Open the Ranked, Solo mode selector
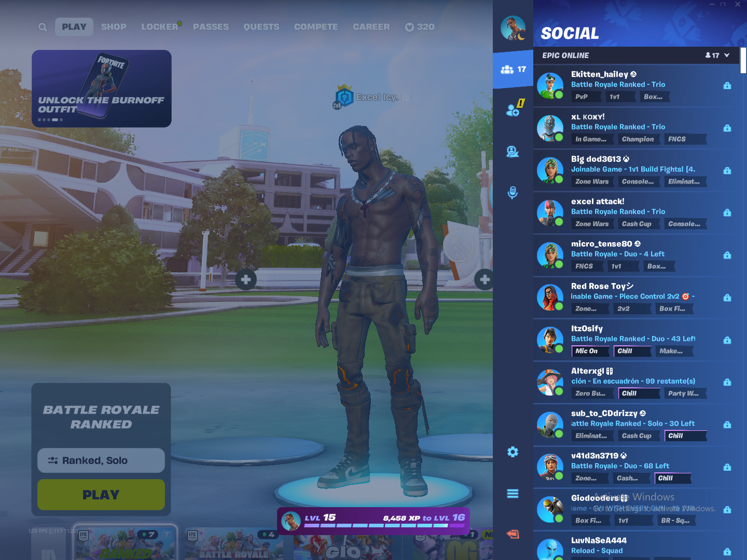747x560 pixels. coord(101,460)
